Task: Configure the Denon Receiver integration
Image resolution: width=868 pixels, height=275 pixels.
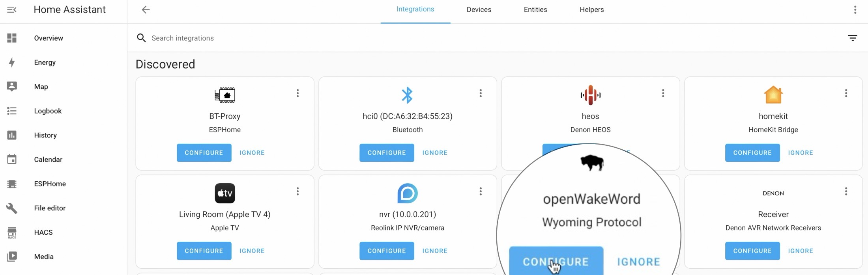Action: (752, 251)
